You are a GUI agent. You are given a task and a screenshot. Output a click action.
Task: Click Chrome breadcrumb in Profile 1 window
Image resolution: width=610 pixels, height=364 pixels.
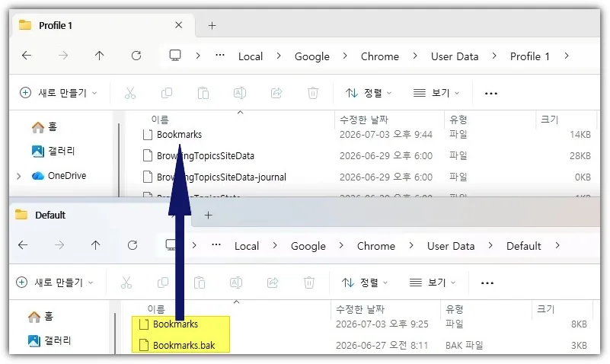380,56
